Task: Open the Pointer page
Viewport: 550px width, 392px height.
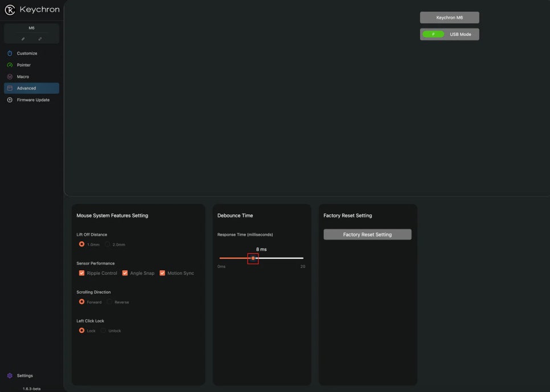Action: (31, 65)
